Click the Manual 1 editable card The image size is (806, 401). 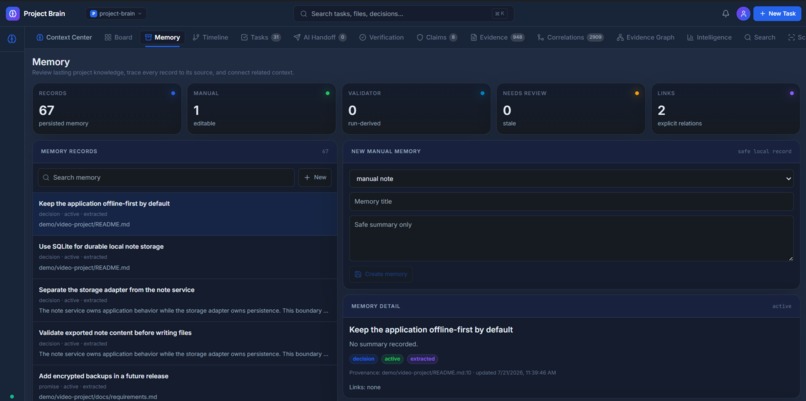tap(261, 109)
